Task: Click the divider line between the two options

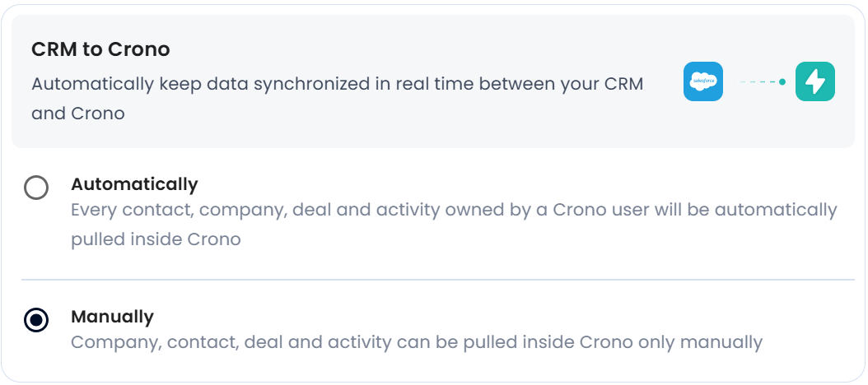Action: pos(436,280)
